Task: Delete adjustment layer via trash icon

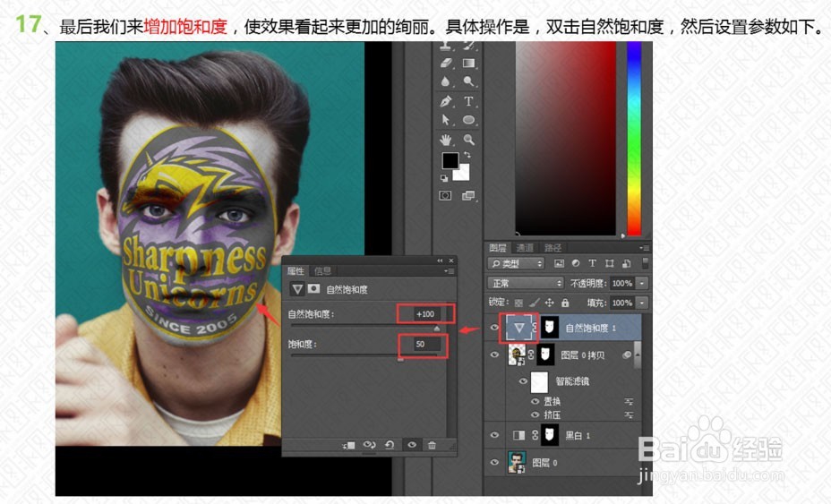Action: coord(432,445)
